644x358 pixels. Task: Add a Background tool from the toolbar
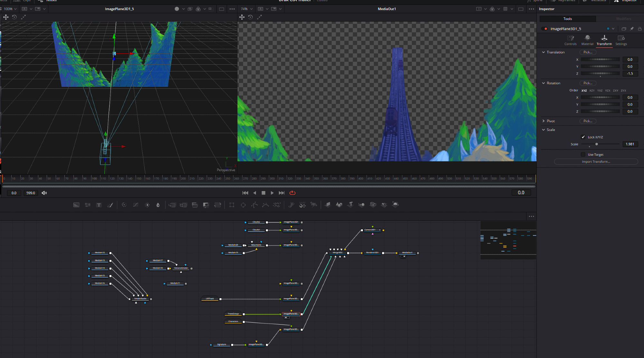[x=76, y=205]
